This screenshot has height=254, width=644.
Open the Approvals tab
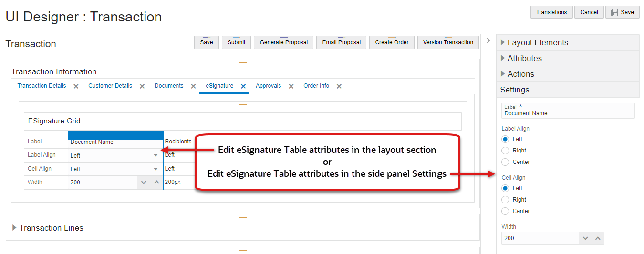click(x=268, y=86)
